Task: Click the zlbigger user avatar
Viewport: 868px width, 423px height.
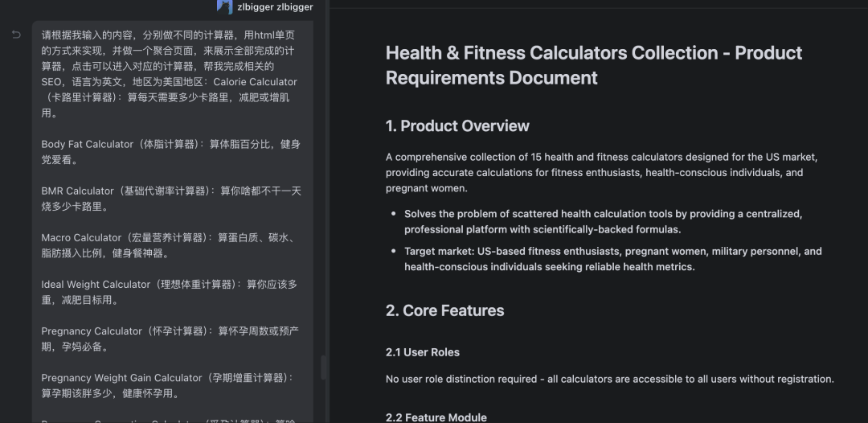Action: (224, 6)
